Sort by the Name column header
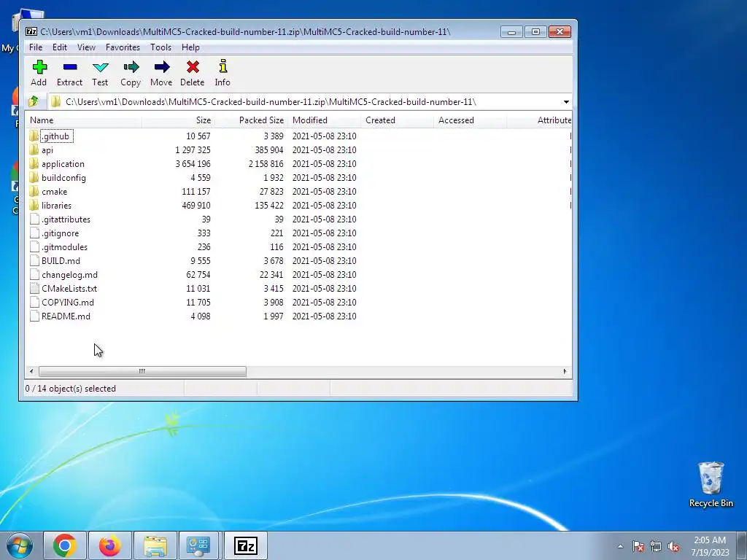747x560 pixels. coord(84,120)
